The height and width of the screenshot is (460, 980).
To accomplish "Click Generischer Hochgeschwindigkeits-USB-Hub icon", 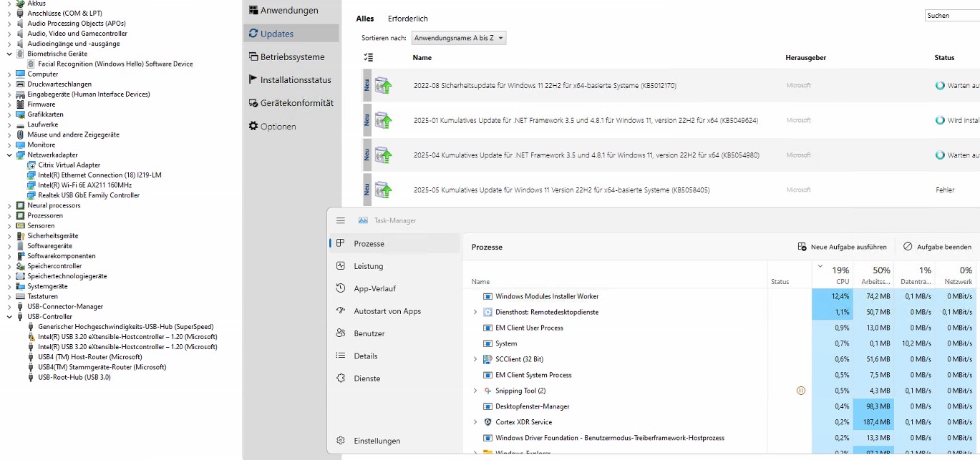I will [x=31, y=326].
